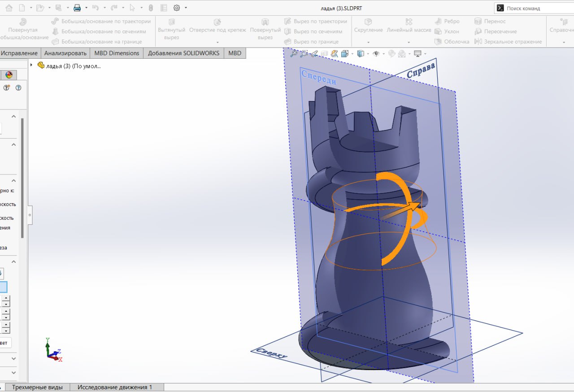Open the dropdown arrow under Скругление
The height and width of the screenshot is (392, 574).
(368, 42)
